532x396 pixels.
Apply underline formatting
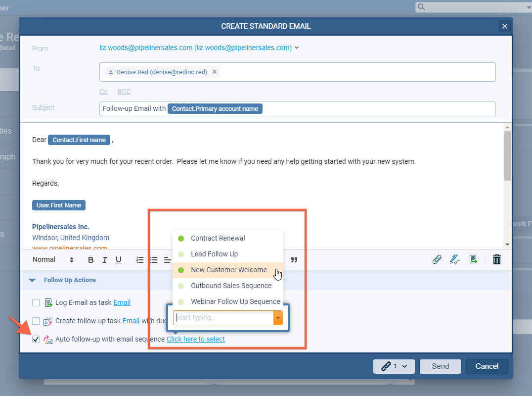(x=119, y=260)
